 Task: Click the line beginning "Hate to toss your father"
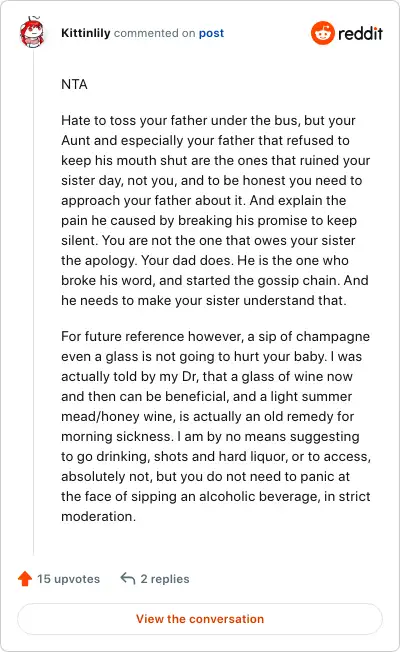tap(208, 120)
